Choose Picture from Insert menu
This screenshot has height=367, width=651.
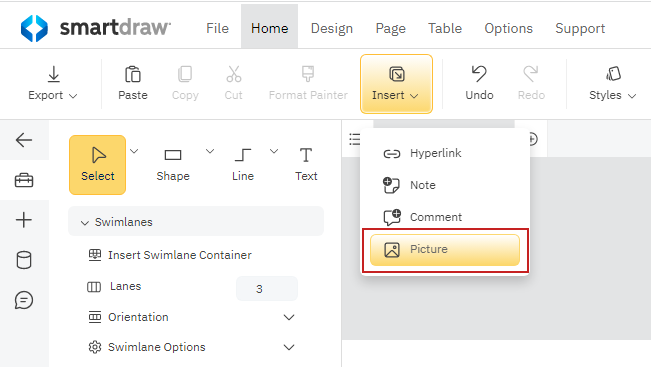[x=445, y=250]
